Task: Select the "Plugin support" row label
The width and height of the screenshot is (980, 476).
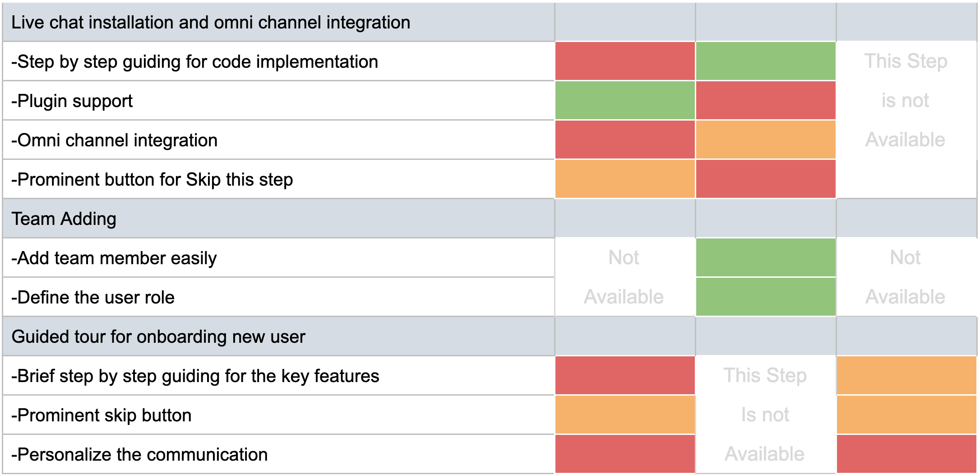Action: [72, 101]
